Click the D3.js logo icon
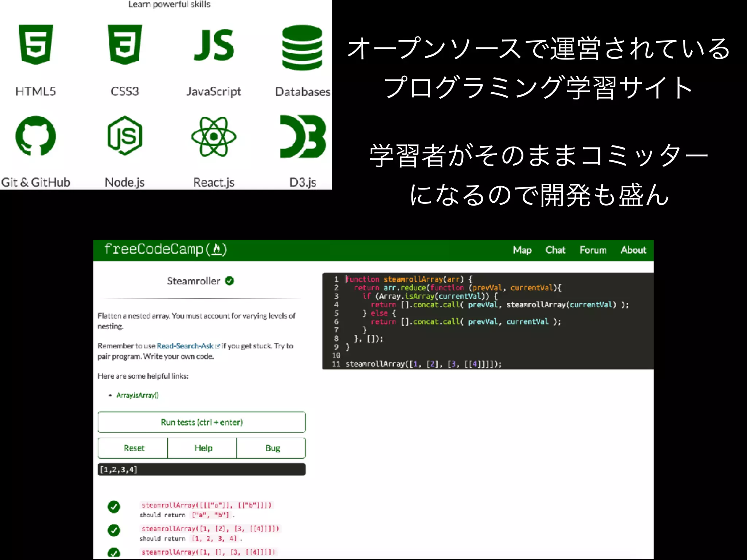Screen dimensions: 747x560 pos(303,136)
